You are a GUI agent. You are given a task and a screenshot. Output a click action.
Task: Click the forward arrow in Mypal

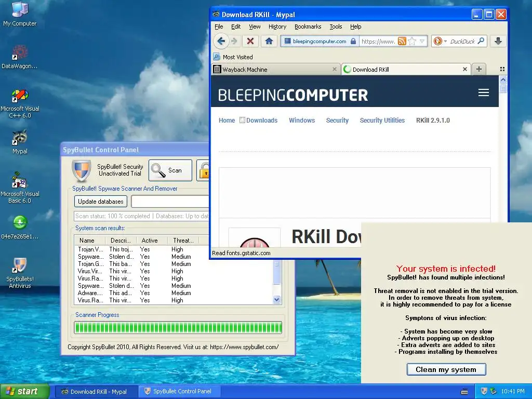click(x=234, y=41)
